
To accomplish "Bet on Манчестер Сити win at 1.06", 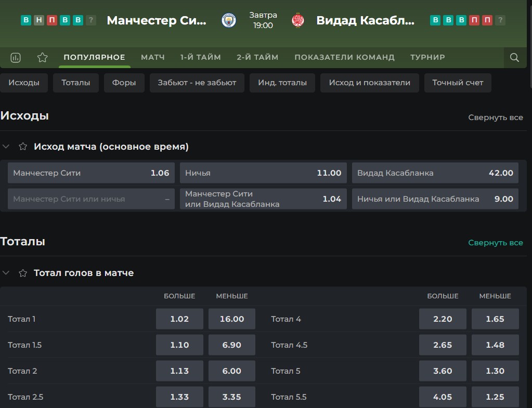I will point(92,173).
